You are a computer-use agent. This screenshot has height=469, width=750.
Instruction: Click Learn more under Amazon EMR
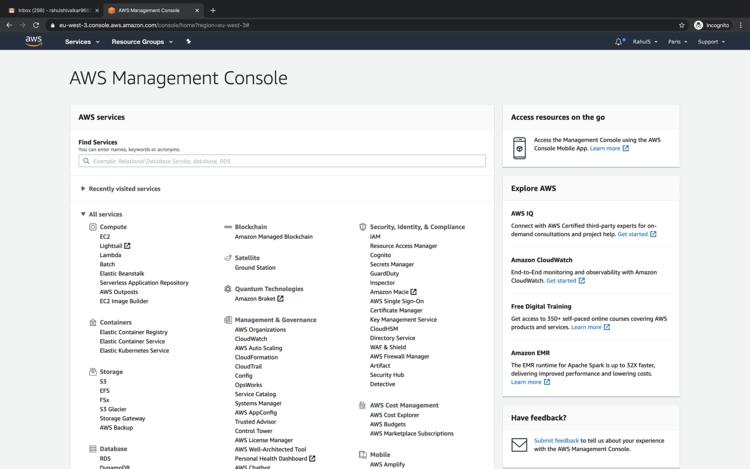coord(526,382)
